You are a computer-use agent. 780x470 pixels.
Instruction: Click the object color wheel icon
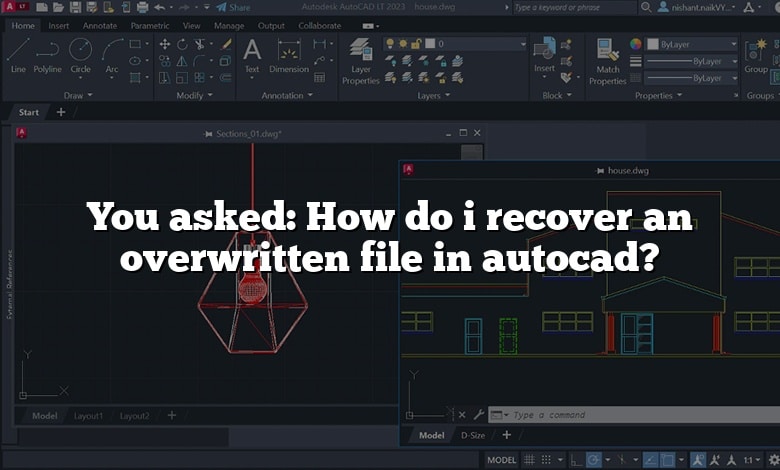coord(635,44)
